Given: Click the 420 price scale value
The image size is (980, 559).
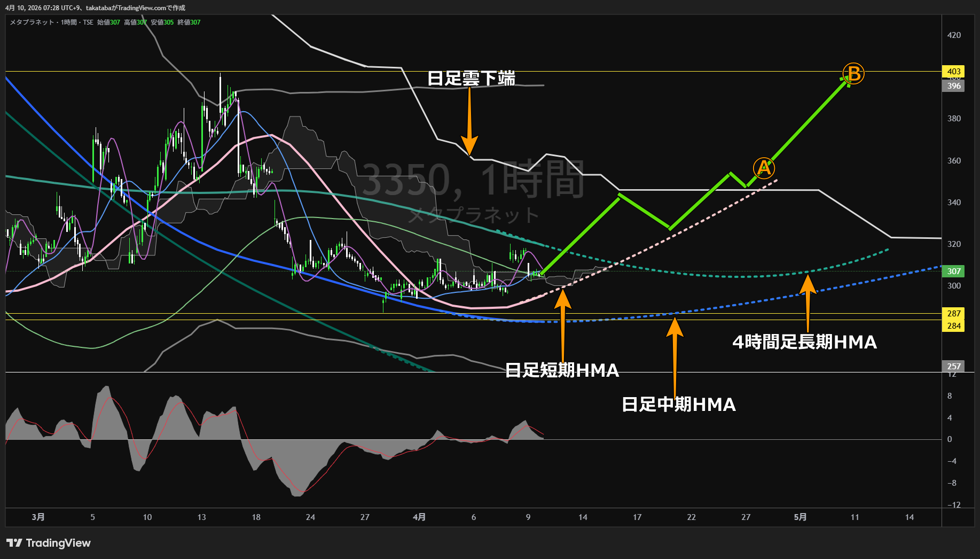Looking at the screenshot, I should (954, 35).
